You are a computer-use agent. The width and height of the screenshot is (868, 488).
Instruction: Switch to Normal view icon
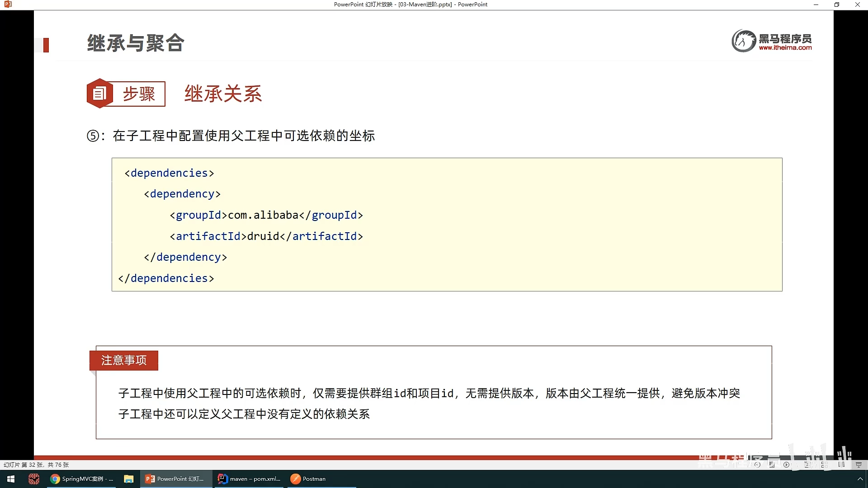point(807,465)
